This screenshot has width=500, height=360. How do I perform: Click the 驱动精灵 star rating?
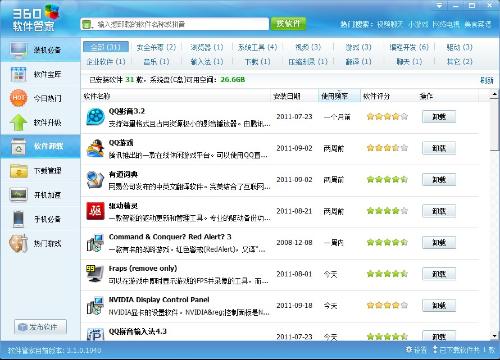[387, 211]
